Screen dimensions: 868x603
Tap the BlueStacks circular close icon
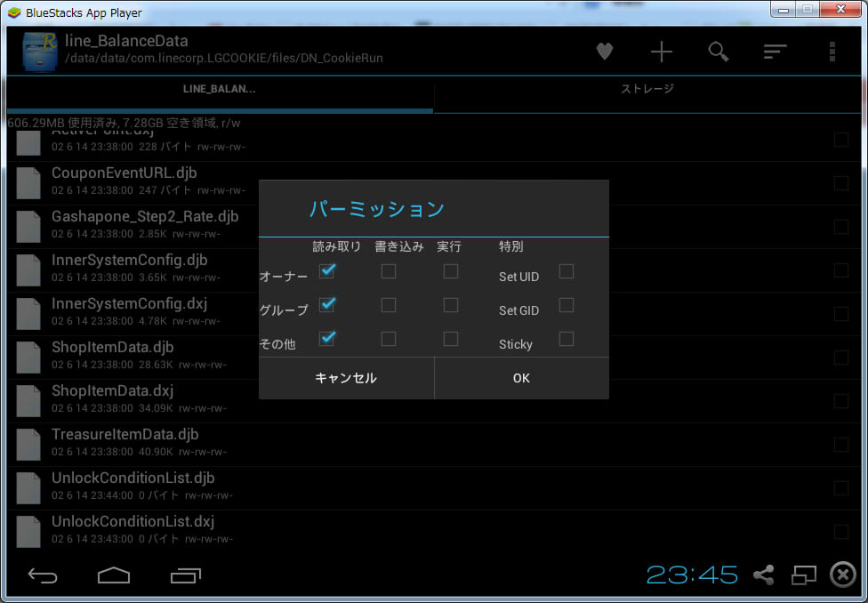[x=842, y=575]
